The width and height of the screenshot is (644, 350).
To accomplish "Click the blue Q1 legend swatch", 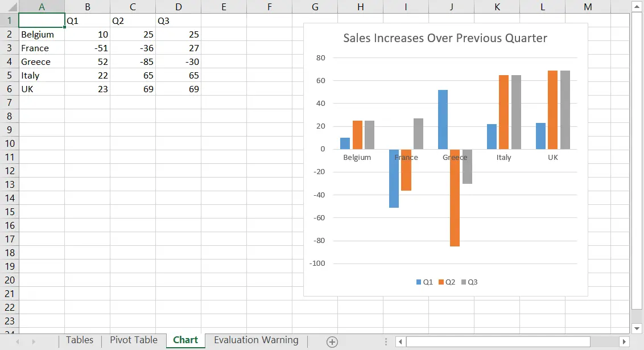I will click(x=419, y=282).
